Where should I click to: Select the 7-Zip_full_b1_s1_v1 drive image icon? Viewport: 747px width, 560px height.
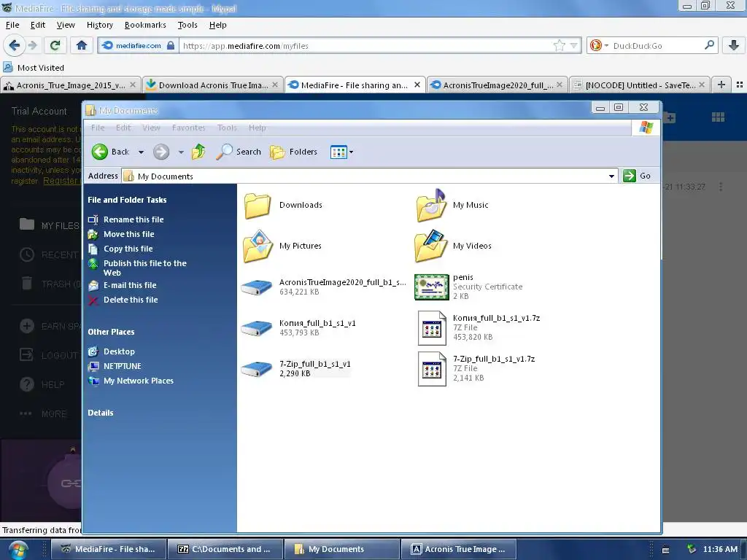pyautogui.click(x=257, y=369)
